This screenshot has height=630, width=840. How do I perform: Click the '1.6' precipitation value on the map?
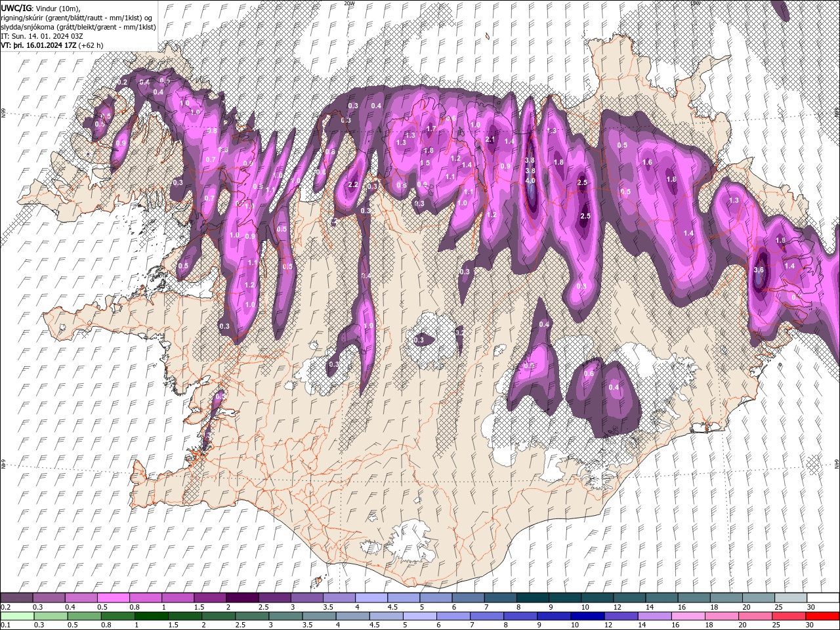click(x=647, y=162)
